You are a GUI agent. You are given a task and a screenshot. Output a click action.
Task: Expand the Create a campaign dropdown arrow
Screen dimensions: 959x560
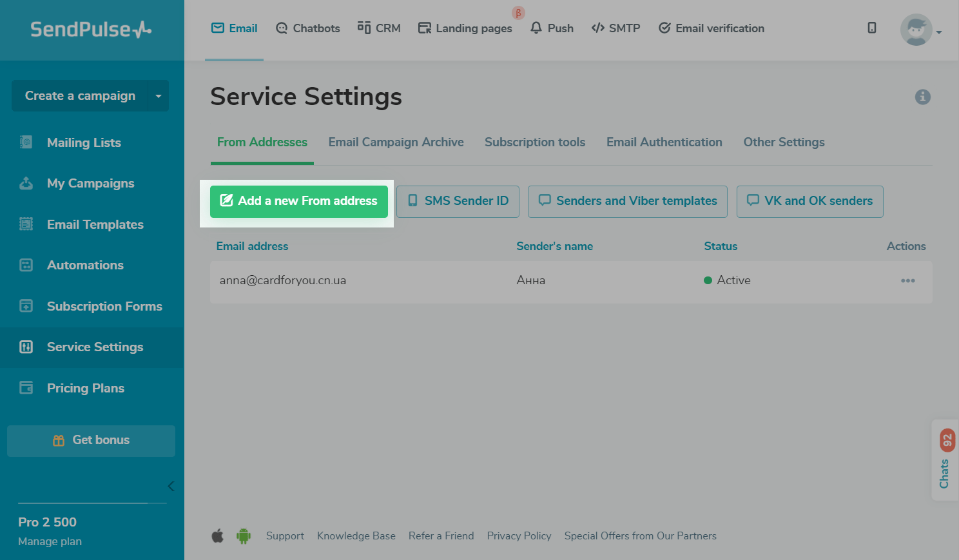[x=159, y=96]
